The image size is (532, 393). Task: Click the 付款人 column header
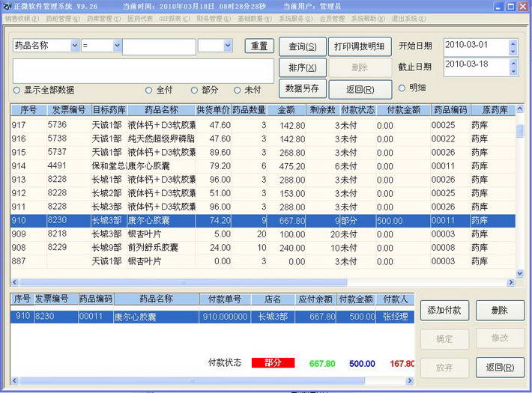(x=395, y=299)
